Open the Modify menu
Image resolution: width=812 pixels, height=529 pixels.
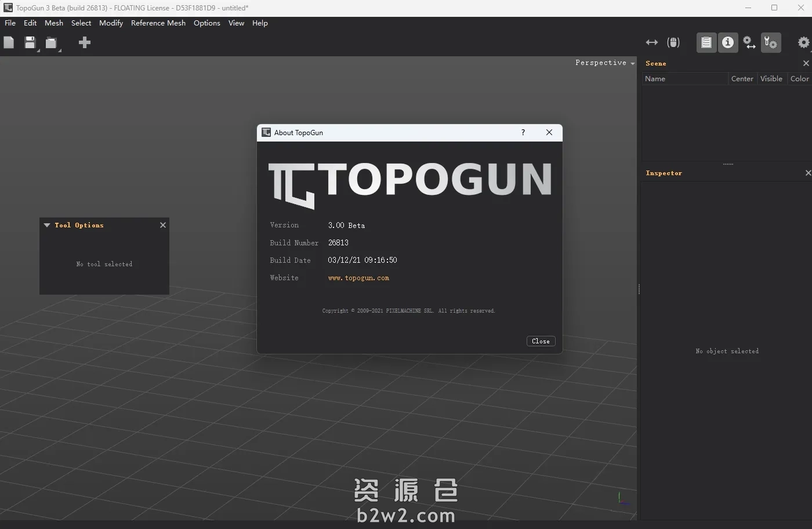tap(111, 23)
